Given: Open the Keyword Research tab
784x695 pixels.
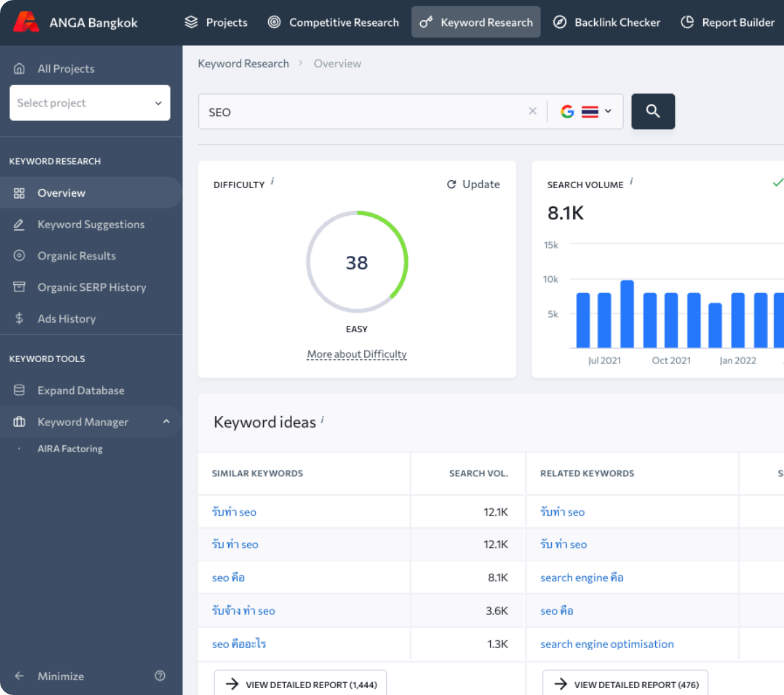Looking at the screenshot, I should 476,22.
